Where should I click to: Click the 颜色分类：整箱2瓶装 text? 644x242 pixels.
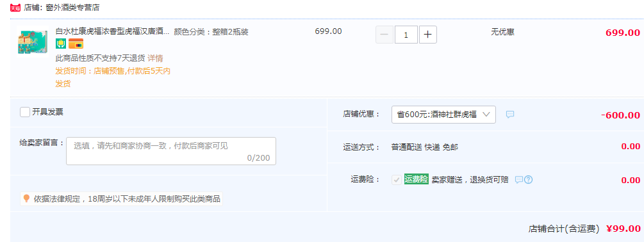(x=211, y=31)
